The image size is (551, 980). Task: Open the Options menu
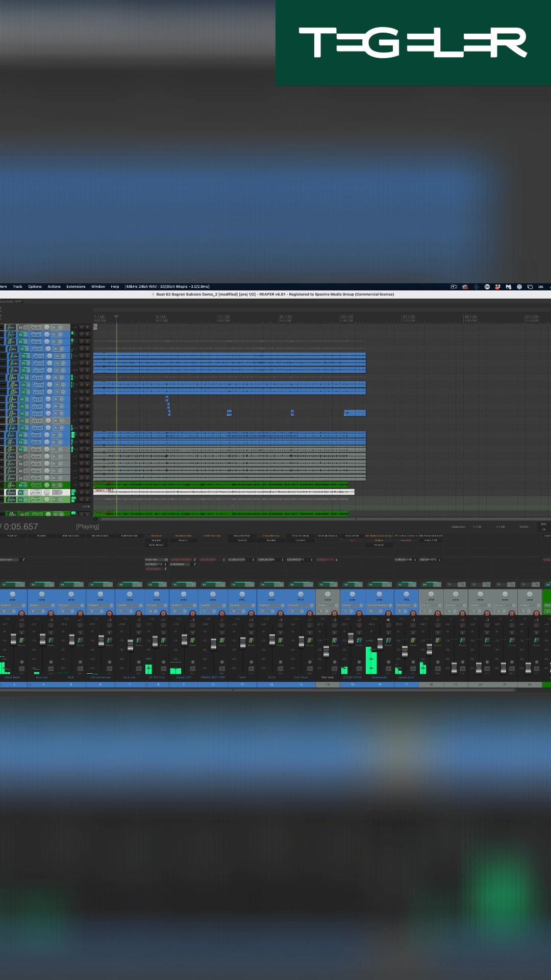(35, 287)
